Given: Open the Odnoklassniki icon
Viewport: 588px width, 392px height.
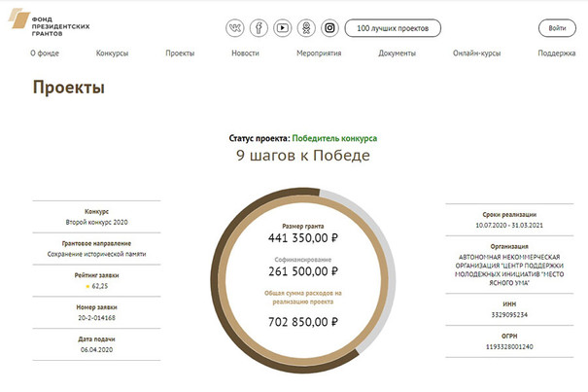Looking at the screenshot, I should (x=306, y=28).
